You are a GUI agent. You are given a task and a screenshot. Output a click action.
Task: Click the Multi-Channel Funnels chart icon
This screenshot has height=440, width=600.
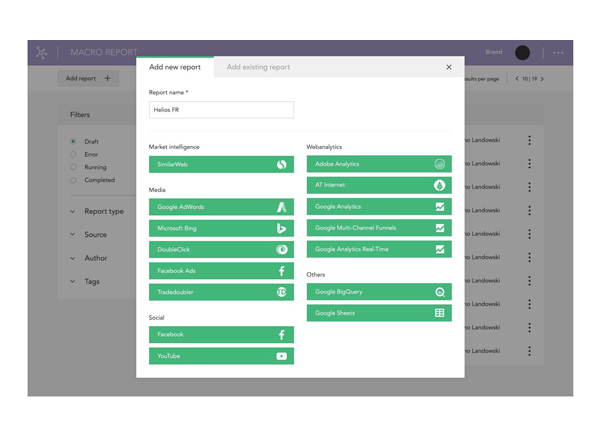(x=440, y=228)
